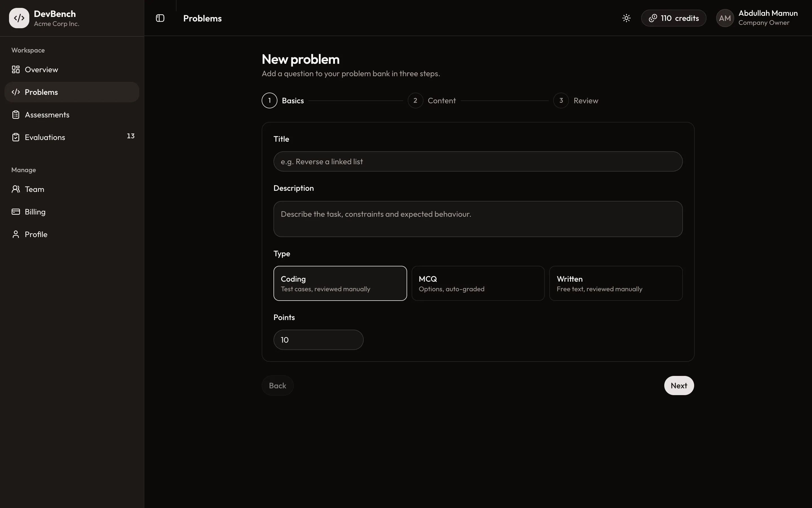Click the Review step label
The width and height of the screenshot is (812, 508).
[586, 100]
